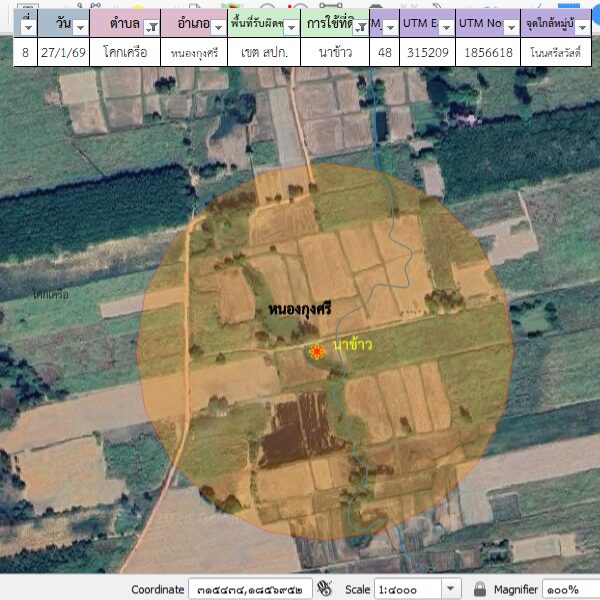The width and height of the screenshot is (600, 600).
Task: Open the UTM E column filter dropdown
Action: click(444, 28)
